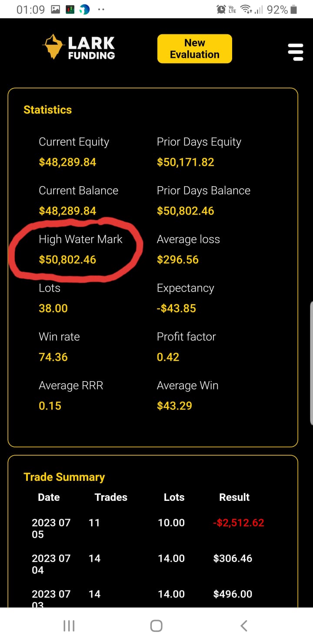Open the Android recent apps button
This screenshot has width=313, height=644.
[x=69, y=626]
